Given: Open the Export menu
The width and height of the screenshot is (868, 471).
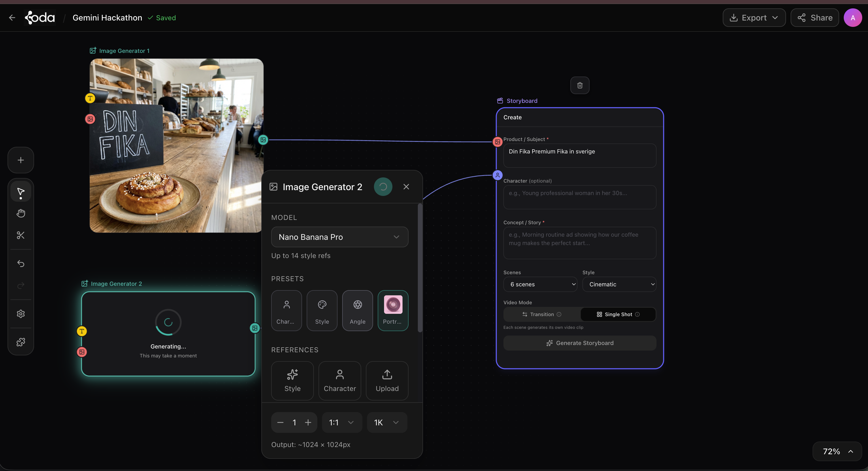Looking at the screenshot, I should click(754, 18).
